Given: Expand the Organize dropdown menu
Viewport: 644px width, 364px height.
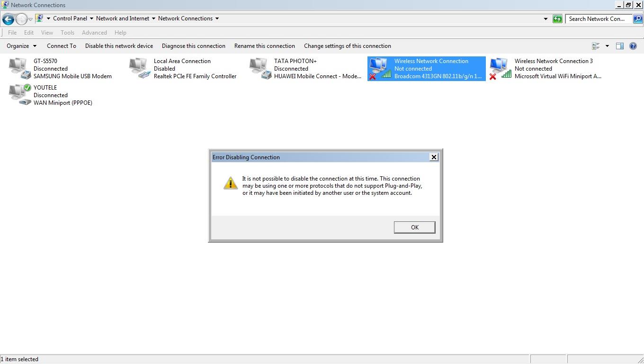Looking at the screenshot, I should (21, 46).
